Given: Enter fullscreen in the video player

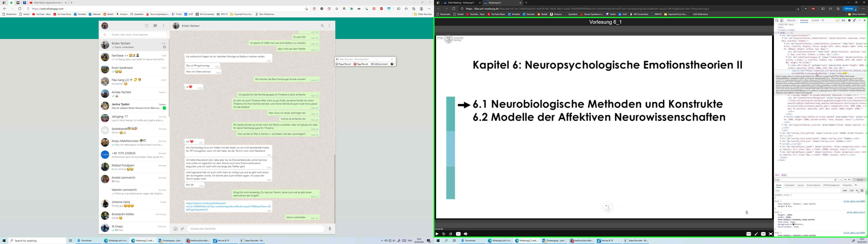Looking at the screenshot, I should (x=771, y=234).
